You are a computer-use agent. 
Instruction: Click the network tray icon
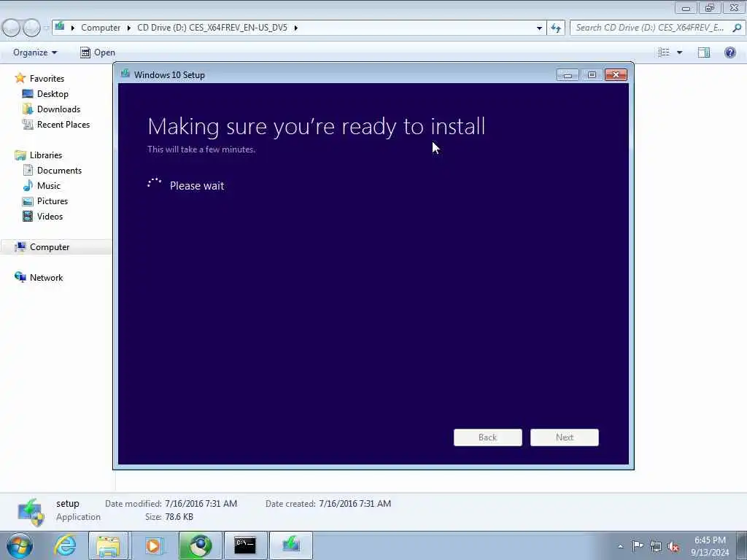(x=656, y=546)
